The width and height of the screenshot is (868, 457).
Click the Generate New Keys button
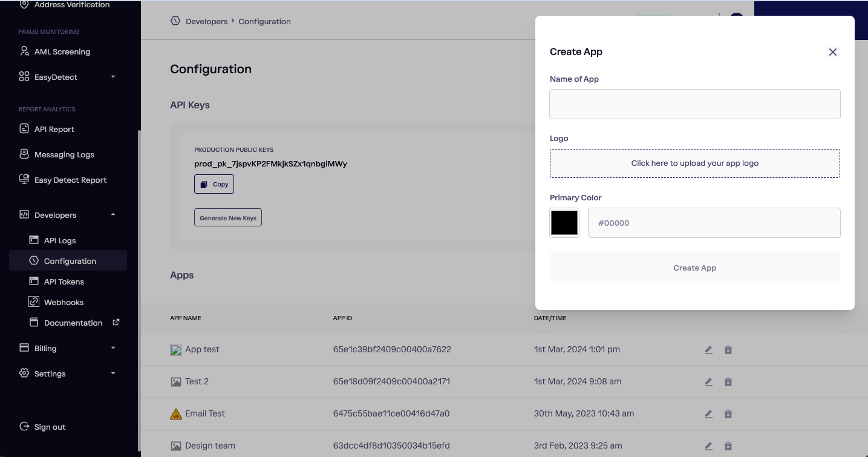(x=228, y=218)
